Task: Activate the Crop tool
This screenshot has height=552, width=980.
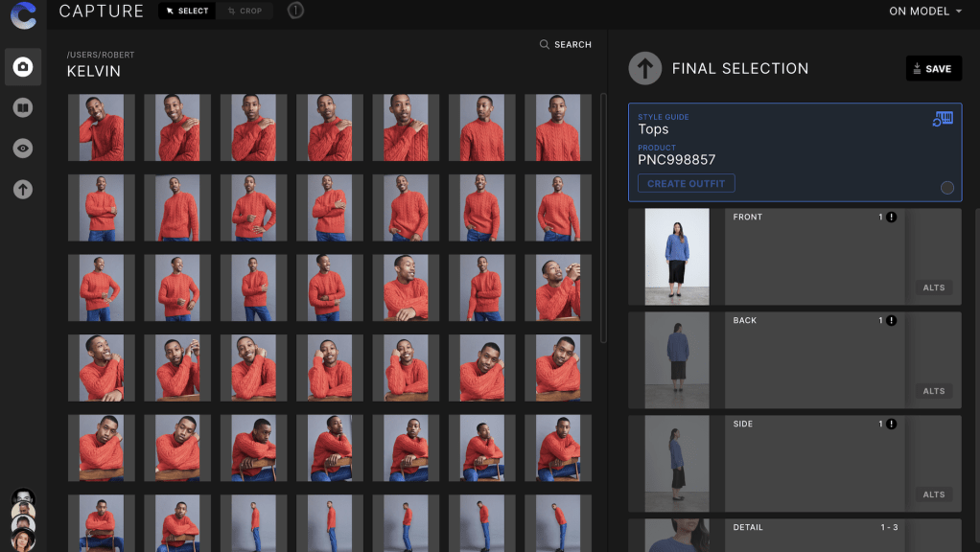Action: point(245,11)
